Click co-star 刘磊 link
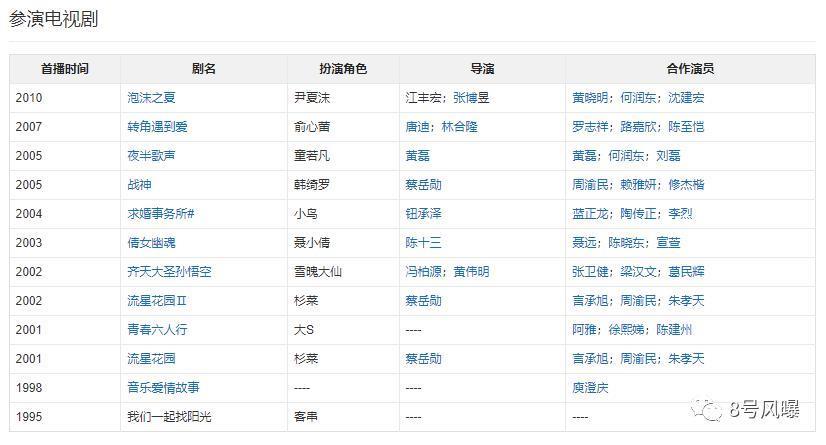 click(x=668, y=155)
